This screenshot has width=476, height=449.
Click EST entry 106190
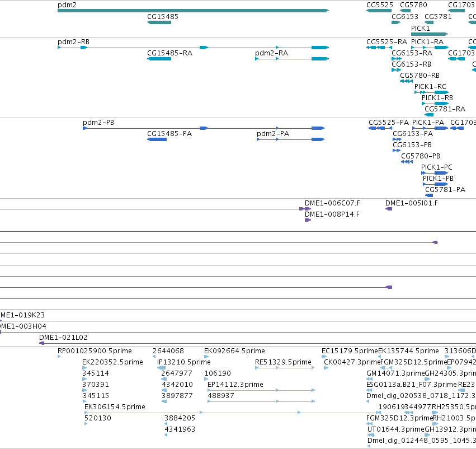click(x=206, y=379)
